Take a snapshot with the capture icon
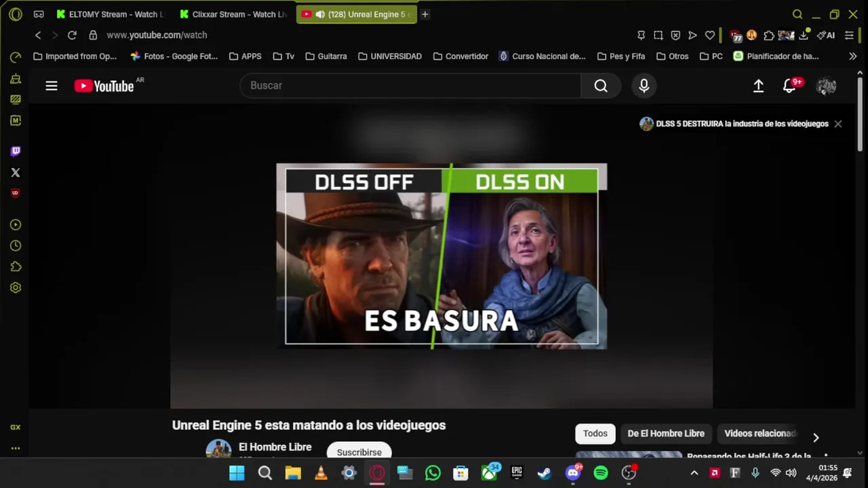Viewport: 868px width, 488px height. pyautogui.click(x=658, y=35)
